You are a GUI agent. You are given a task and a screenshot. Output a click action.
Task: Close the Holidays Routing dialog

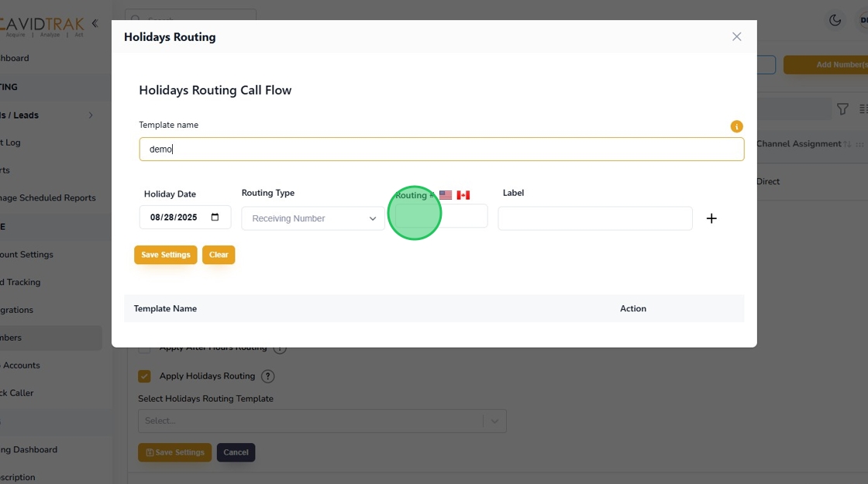tap(736, 36)
